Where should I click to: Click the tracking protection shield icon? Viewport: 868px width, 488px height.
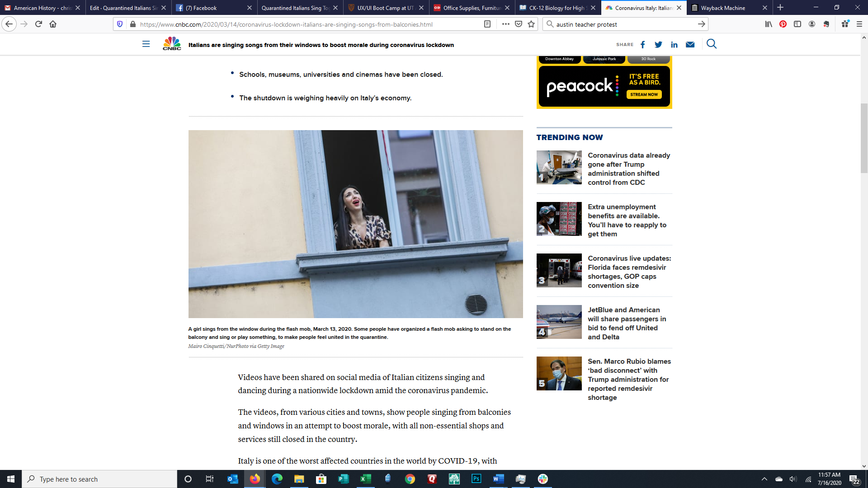[x=120, y=24]
